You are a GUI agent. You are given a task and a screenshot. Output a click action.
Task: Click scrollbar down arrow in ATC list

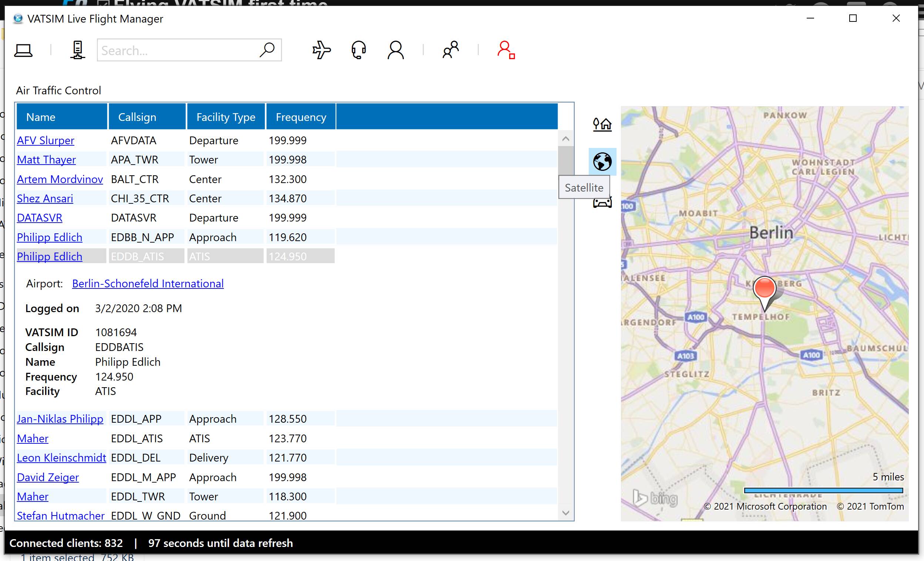click(x=566, y=513)
